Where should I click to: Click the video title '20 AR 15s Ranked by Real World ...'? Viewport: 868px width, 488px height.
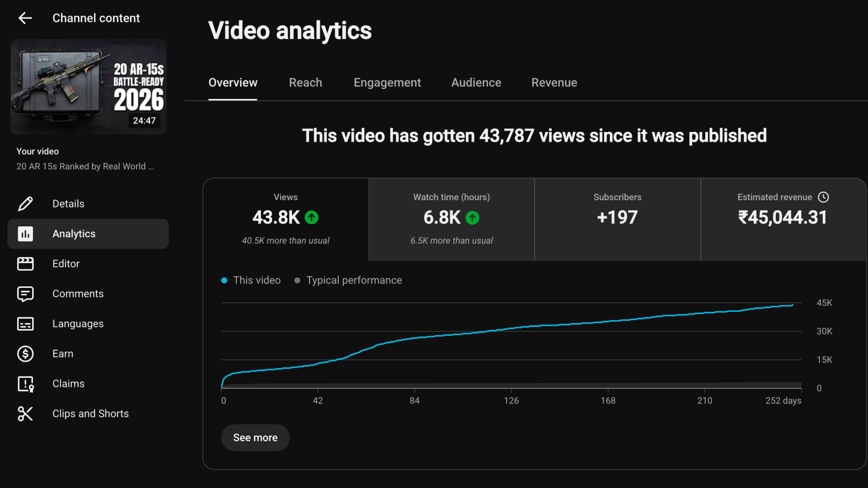coord(85,166)
